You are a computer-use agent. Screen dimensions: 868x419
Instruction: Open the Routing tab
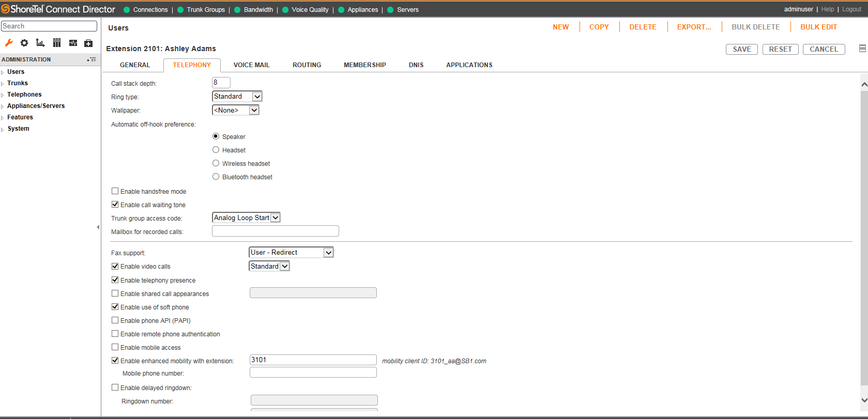click(x=307, y=65)
